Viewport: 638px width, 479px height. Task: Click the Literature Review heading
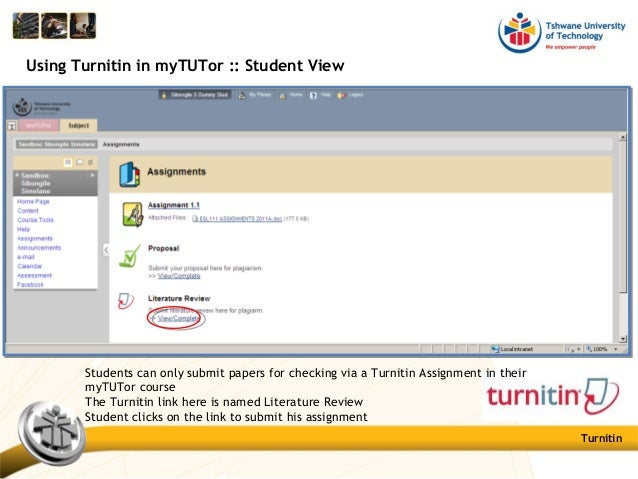click(x=179, y=298)
